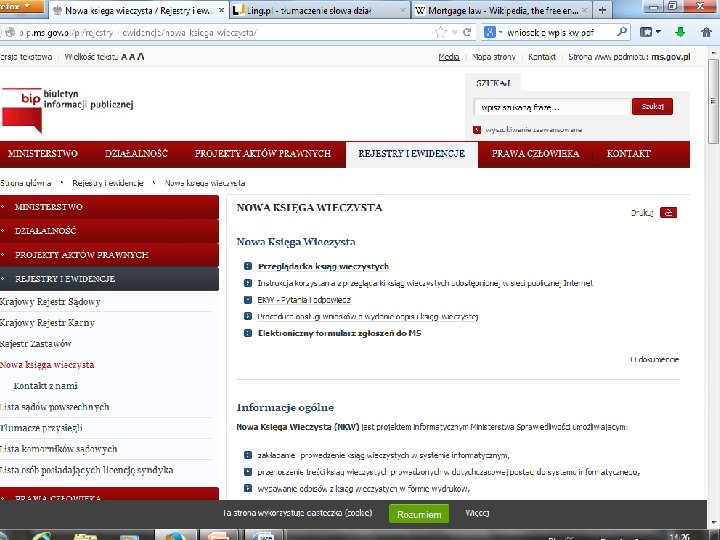Open Rejestr Zastawów sidebar link
This screenshot has width=720, height=540.
click(36, 344)
